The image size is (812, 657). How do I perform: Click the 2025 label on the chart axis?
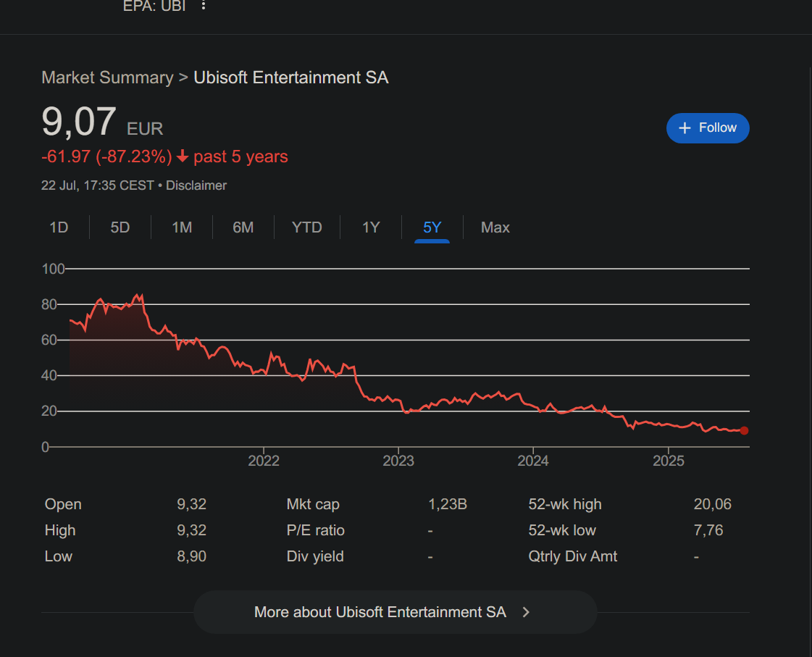[669, 461]
